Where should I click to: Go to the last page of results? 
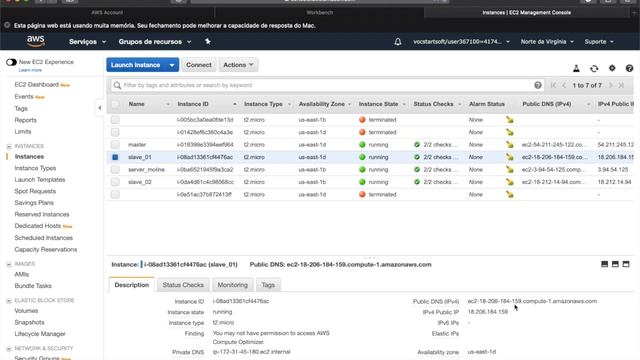[621, 85]
